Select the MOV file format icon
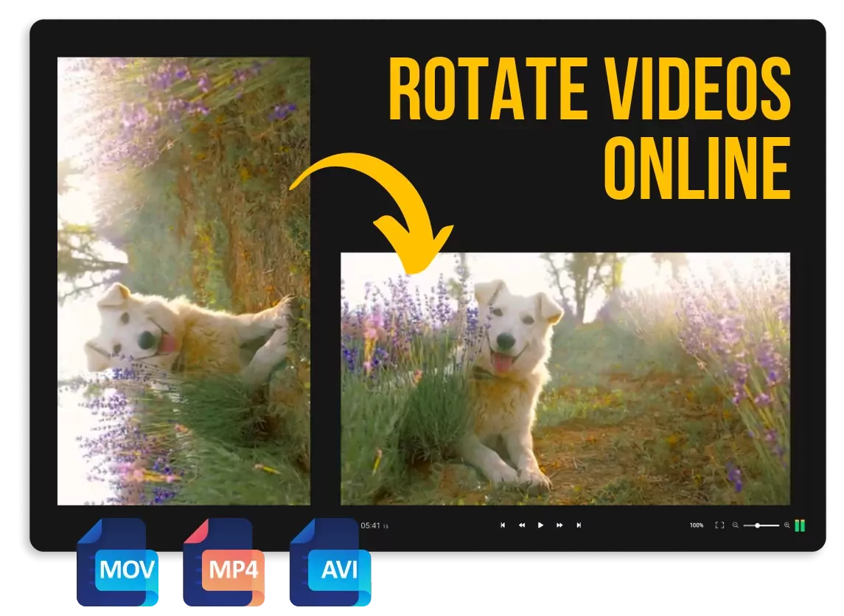The width and height of the screenshot is (844, 616). tap(117, 564)
